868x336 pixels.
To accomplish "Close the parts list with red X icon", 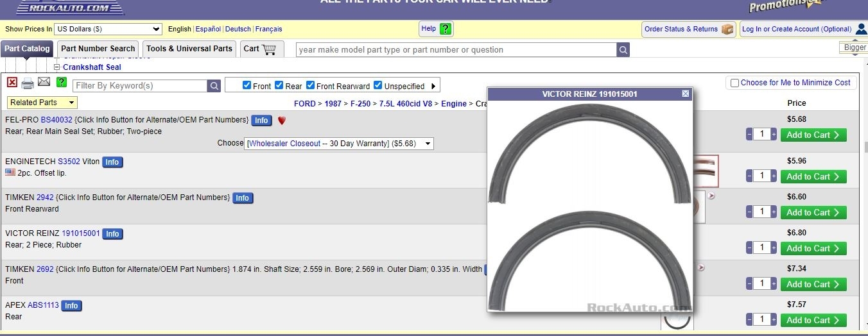I will point(12,82).
